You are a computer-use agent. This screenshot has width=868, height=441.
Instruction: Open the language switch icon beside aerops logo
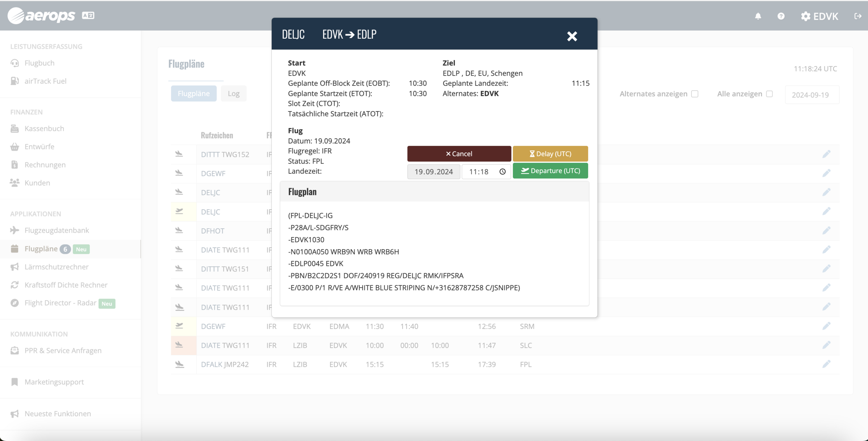click(x=88, y=16)
